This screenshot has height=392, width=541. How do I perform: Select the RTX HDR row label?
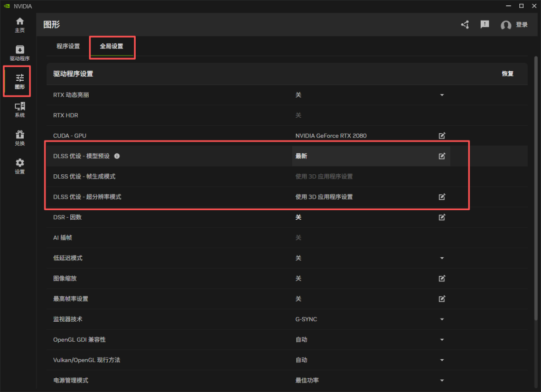66,115
